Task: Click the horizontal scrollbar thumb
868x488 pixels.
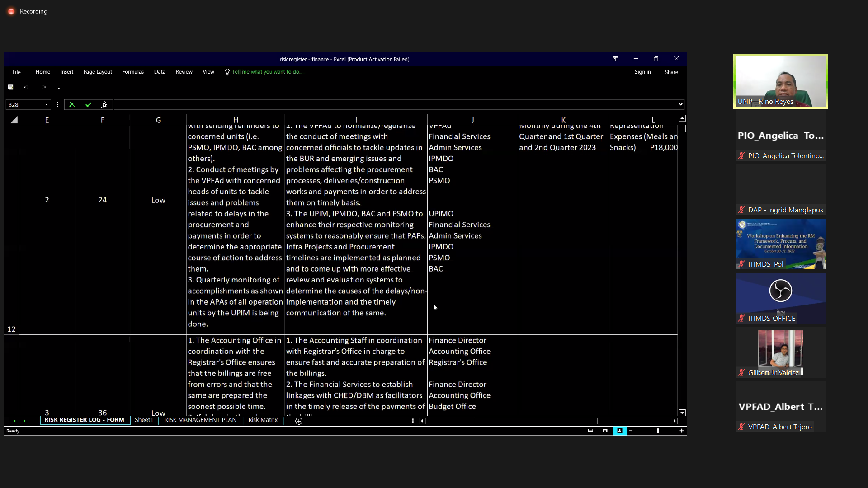Action: click(536, 421)
